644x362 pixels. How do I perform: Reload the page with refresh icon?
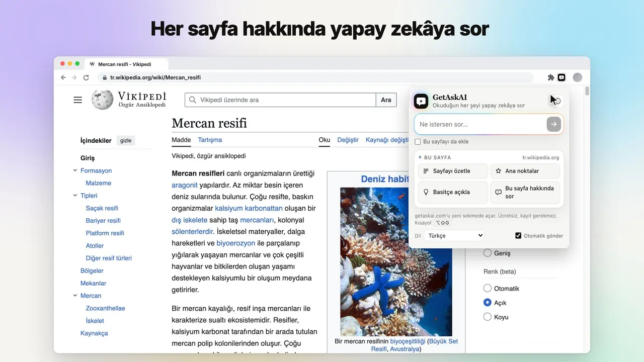pos(86,77)
